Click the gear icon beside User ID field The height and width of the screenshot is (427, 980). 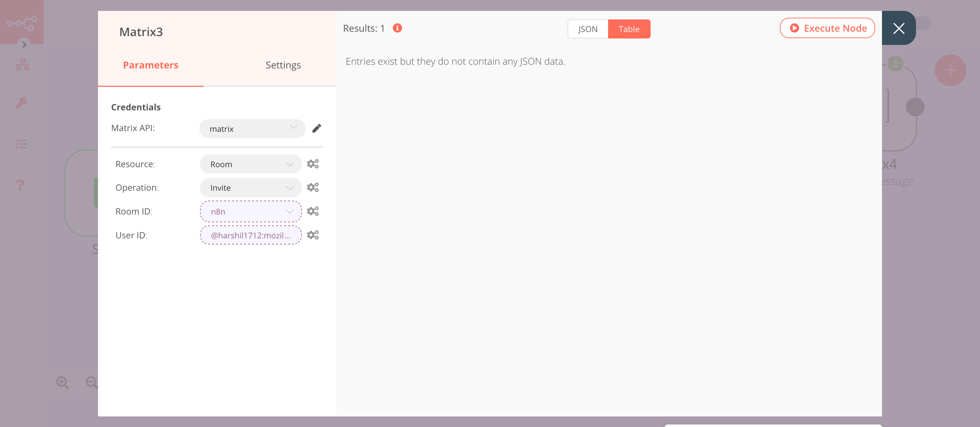313,235
